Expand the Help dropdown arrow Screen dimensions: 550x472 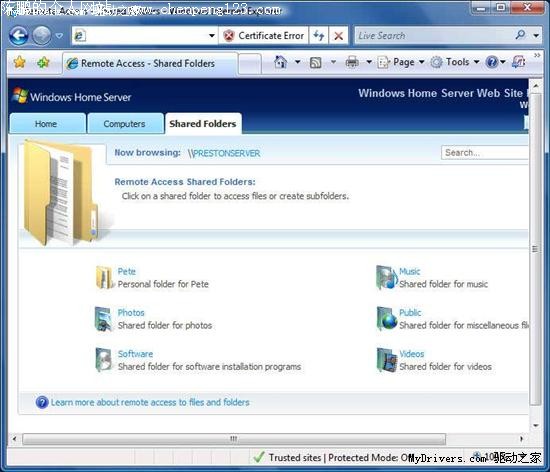503,62
